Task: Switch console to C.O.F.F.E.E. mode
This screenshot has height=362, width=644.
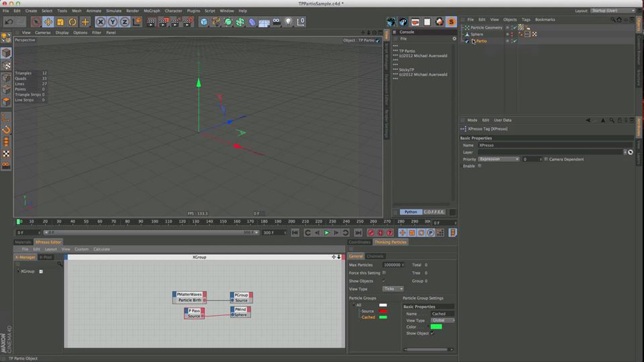Action: point(434,212)
